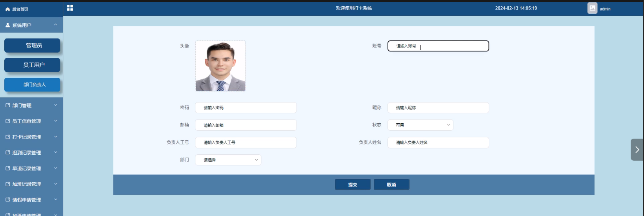Click the admin avatar icon in header
The height and width of the screenshot is (216, 644).
[592, 8]
